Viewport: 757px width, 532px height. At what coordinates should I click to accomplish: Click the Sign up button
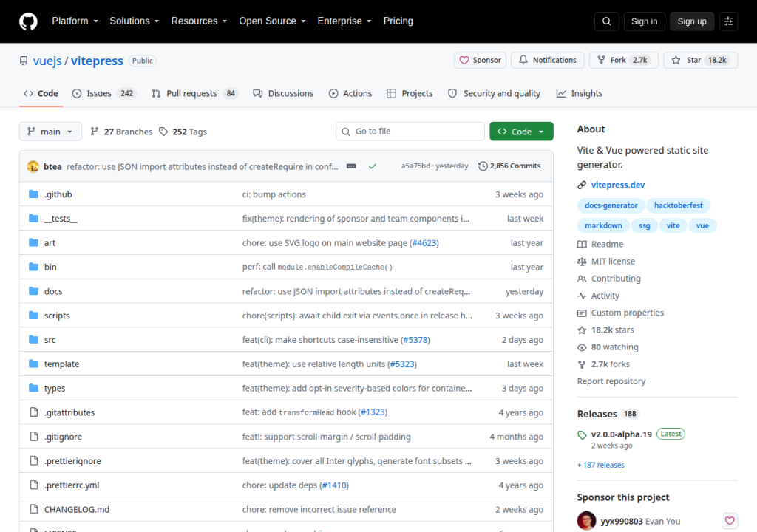(692, 21)
